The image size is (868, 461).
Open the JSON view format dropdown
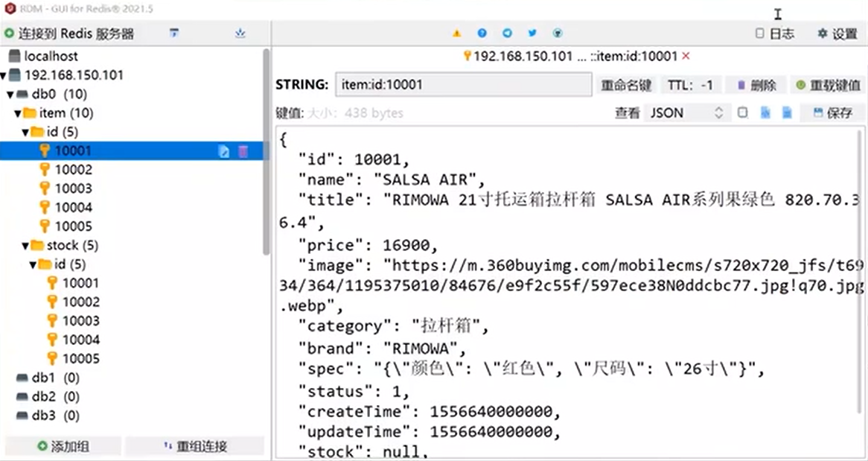click(x=686, y=113)
